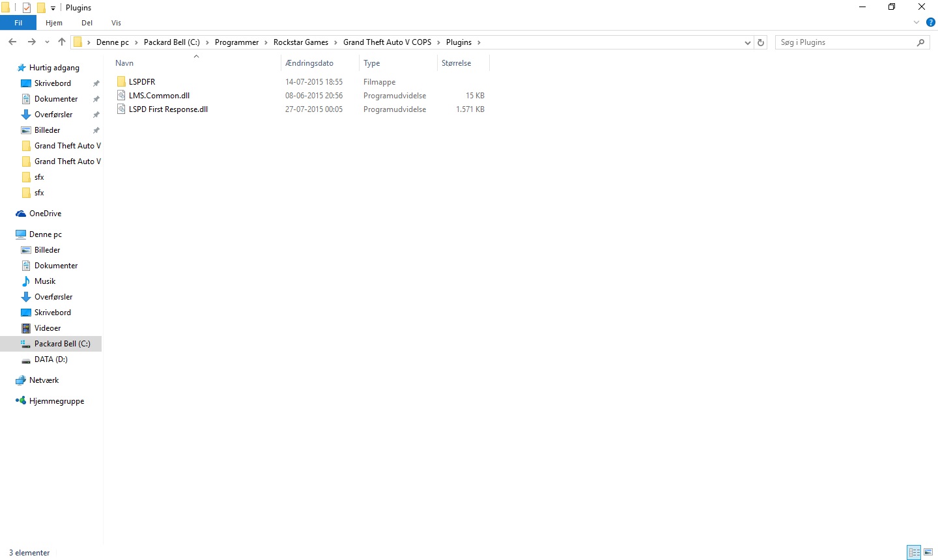Switch to the Del ribbon tab
Screen dimensions: 938x560
coord(87,23)
